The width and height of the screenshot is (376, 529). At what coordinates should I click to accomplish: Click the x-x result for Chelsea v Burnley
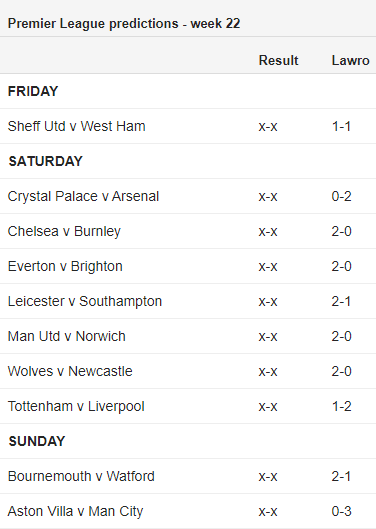pyautogui.click(x=268, y=231)
